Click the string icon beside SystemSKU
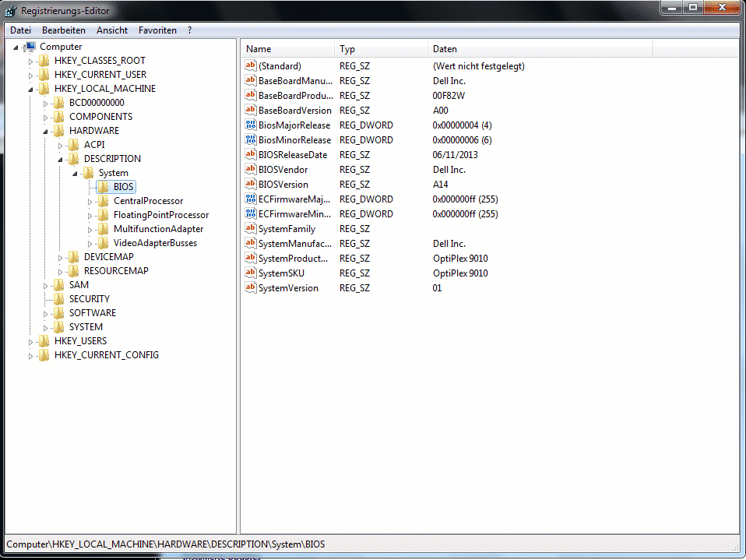The image size is (746, 560). pyautogui.click(x=251, y=273)
